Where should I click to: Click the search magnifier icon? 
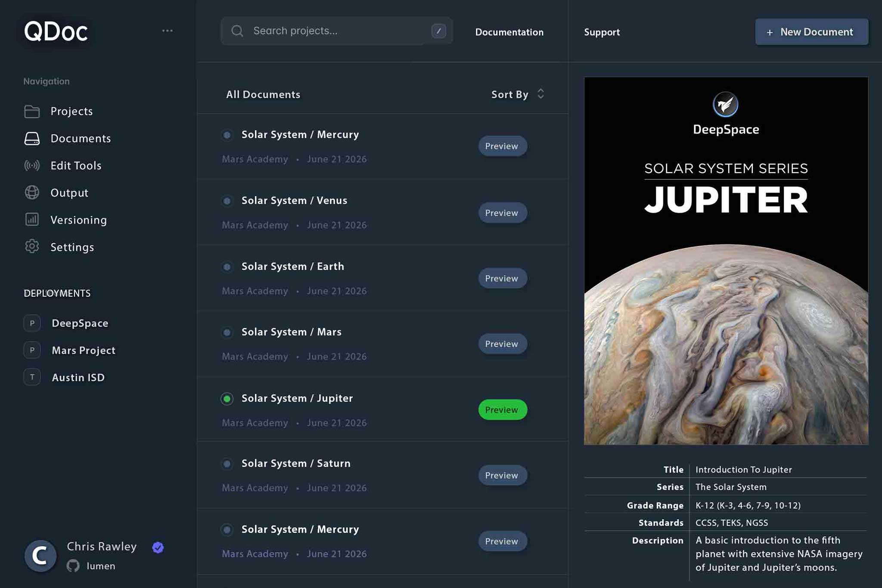237,31
